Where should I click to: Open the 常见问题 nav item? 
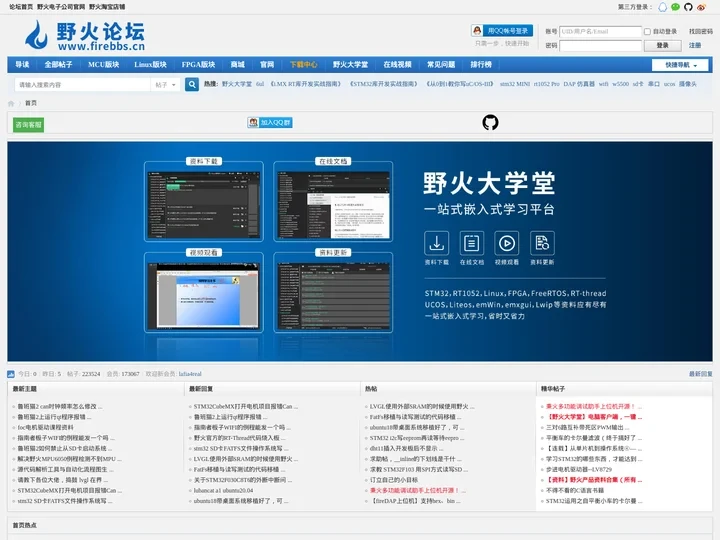click(441, 65)
